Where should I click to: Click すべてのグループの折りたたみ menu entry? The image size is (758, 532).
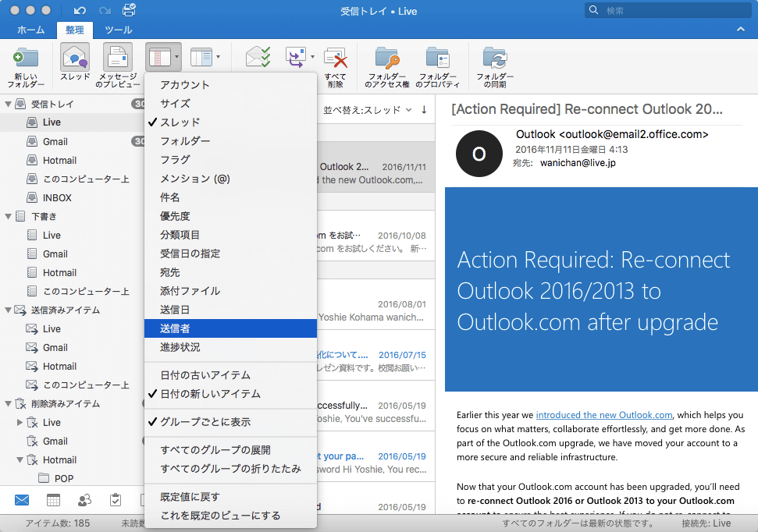point(230,469)
